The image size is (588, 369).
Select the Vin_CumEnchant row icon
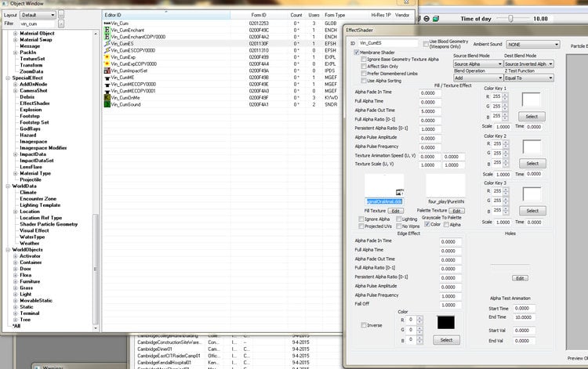click(107, 30)
